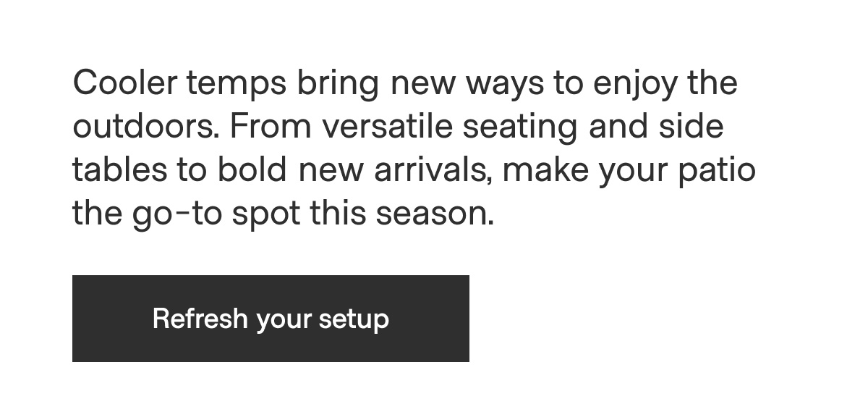The width and height of the screenshot is (868, 420).
Task: Click the word "seating" in the paragraph
Action: pyautogui.click(x=520, y=127)
